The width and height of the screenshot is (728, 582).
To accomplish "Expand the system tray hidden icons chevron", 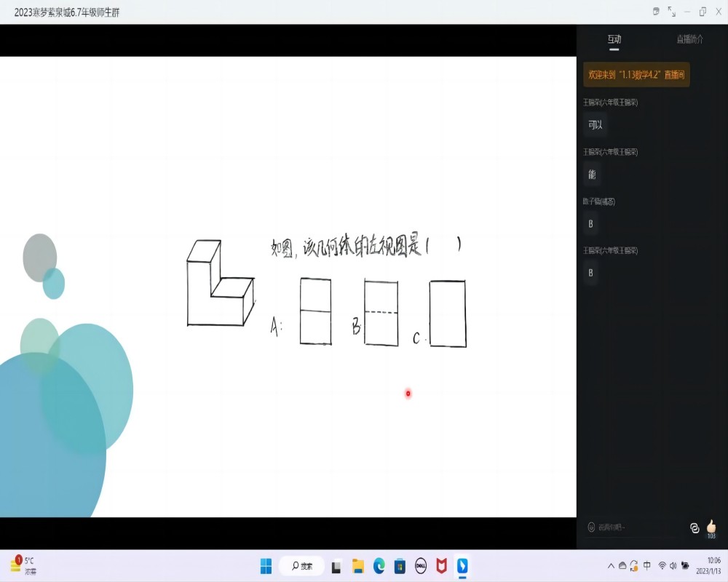I will pos(610,566).
